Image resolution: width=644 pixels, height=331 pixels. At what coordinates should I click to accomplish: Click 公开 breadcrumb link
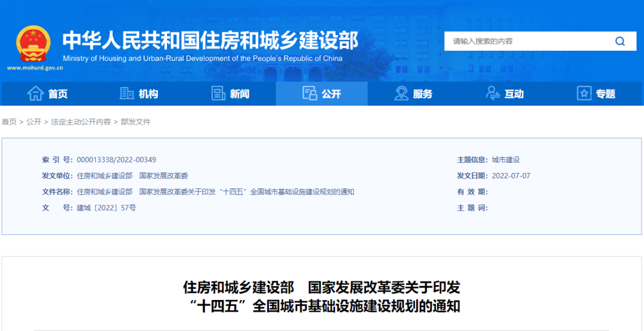coord(33,122)
